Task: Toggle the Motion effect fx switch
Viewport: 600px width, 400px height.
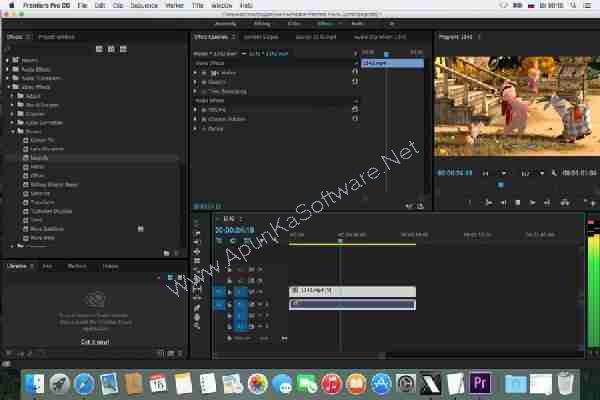Action: [204, 73]
